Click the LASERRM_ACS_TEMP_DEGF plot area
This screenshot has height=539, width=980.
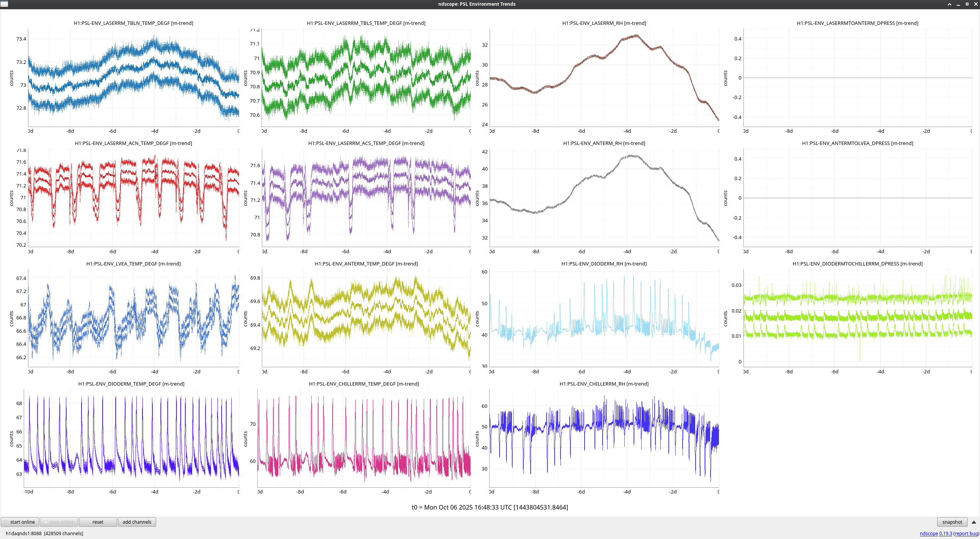(366, 198)
